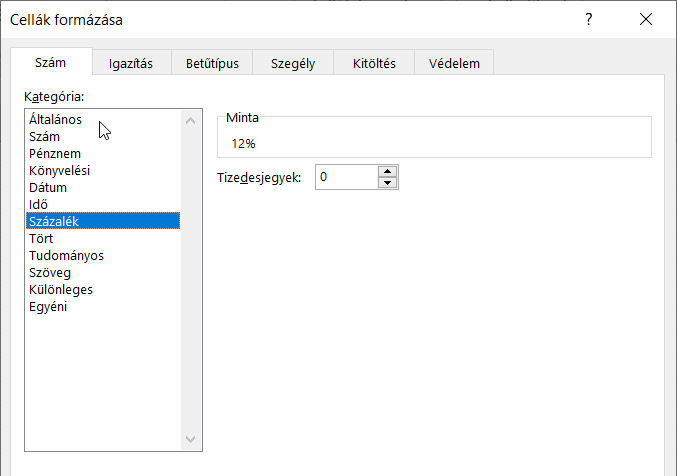
Task: Go to the Szegély tab
Action: point(293,63)
